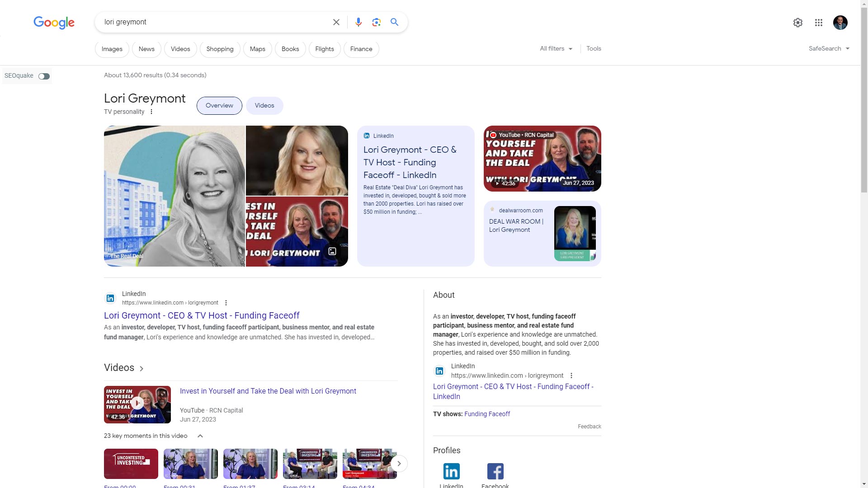Viewport: 868px width, 488px height.
Task: Filter results by Finance
Action: coord(361,49)
